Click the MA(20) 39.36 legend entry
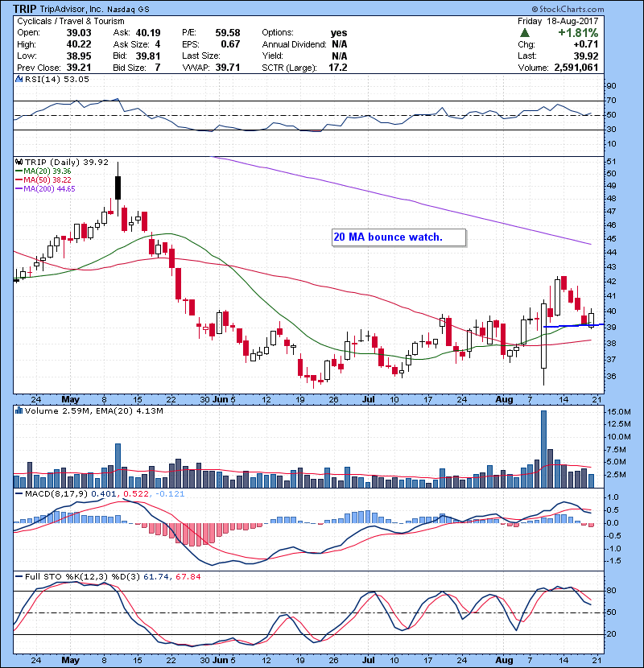644x668 pixels. 43,171
